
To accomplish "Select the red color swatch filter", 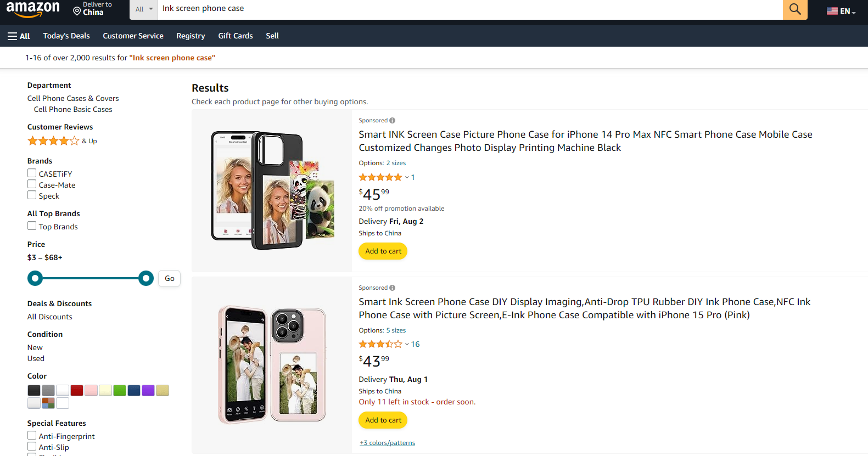I will pyautogui.click(x=77, y=390).
